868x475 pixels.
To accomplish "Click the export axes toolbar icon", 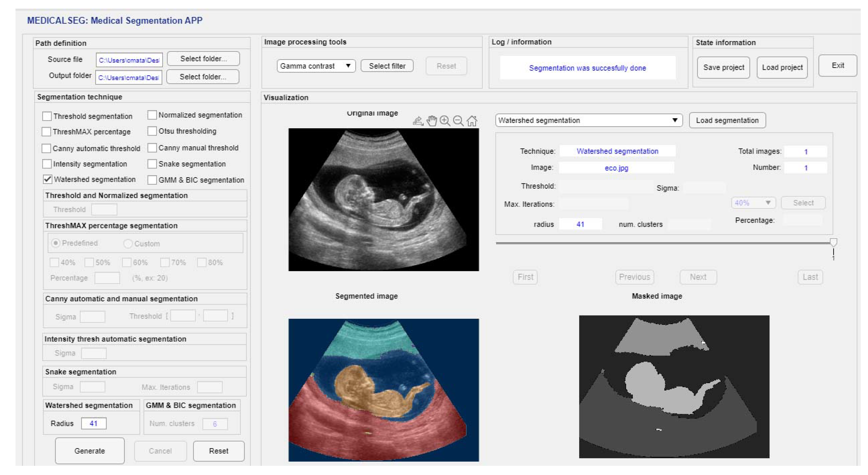I will coord(418,121).
